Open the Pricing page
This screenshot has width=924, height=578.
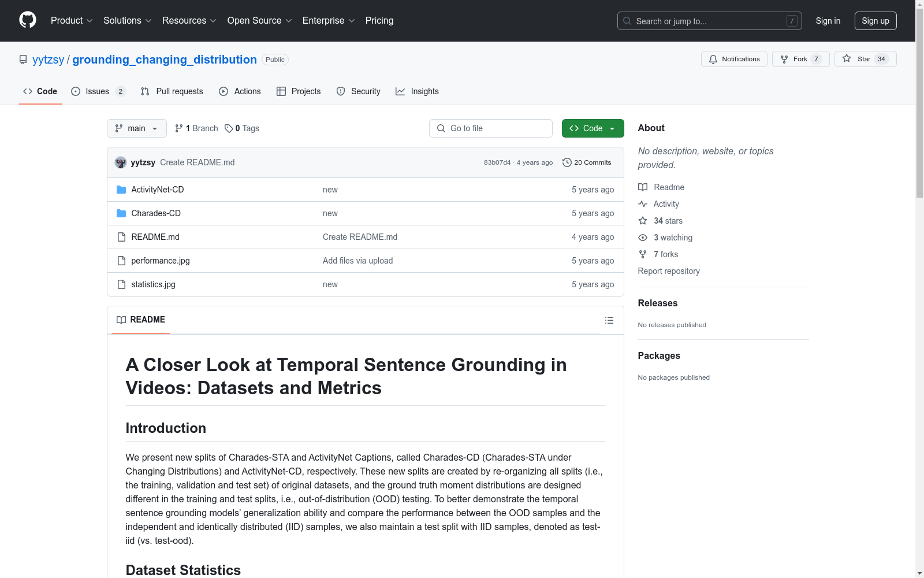[x=379, y=20]
